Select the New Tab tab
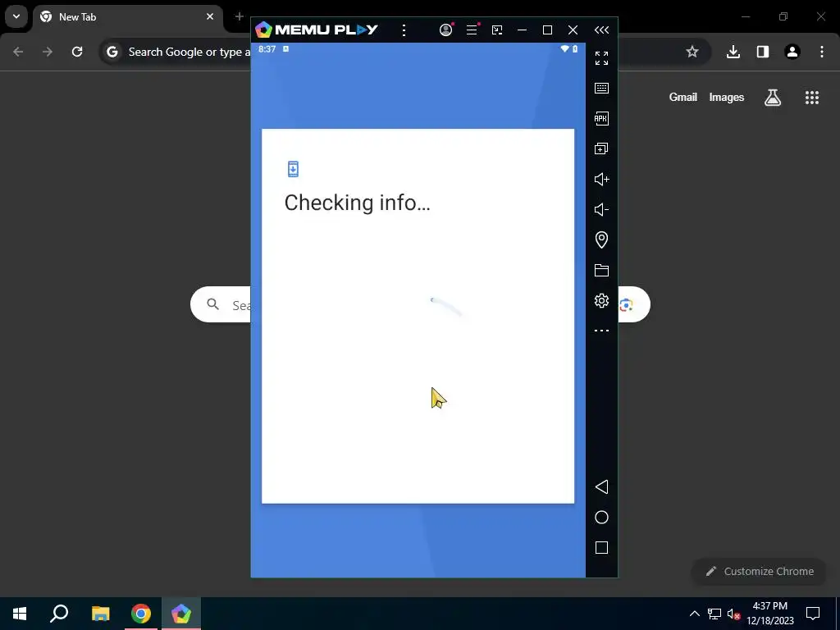This screenshot has height=630, width=840. pyautogui.click(x=127, y=17)
